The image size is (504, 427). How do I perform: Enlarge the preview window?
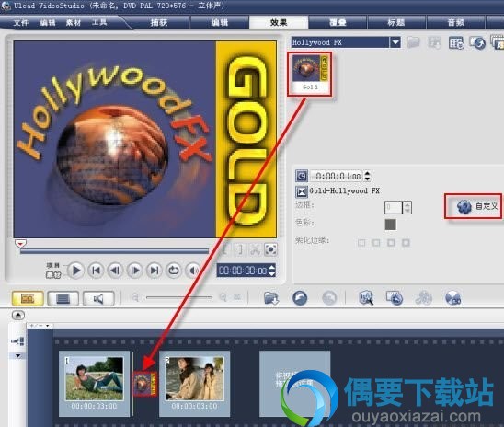(270, 249)
